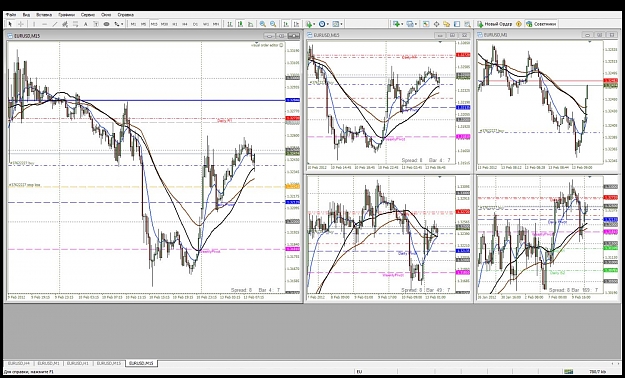This screenshot has width=625, height=378.
Task: Open the Вставка menu
Action: (44, 15)
